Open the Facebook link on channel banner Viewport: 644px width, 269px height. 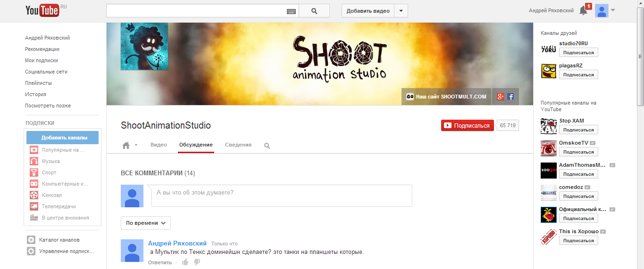pos(510,97)
